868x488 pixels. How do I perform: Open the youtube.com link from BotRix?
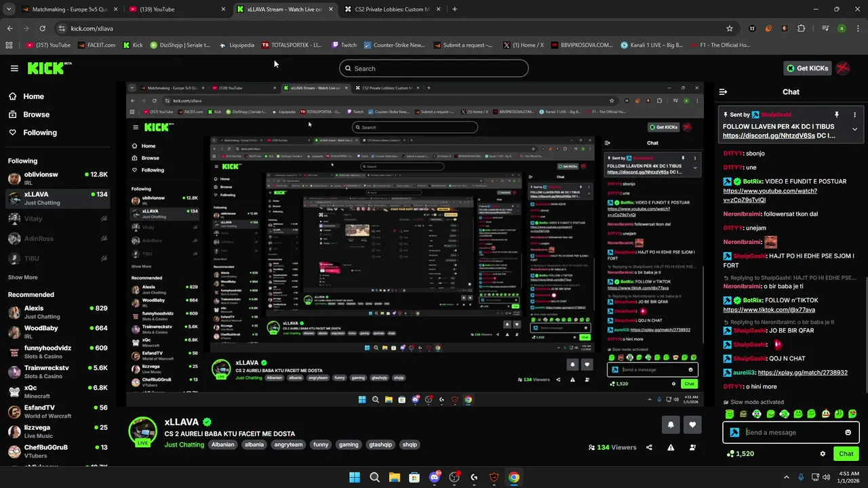(770, 195)
